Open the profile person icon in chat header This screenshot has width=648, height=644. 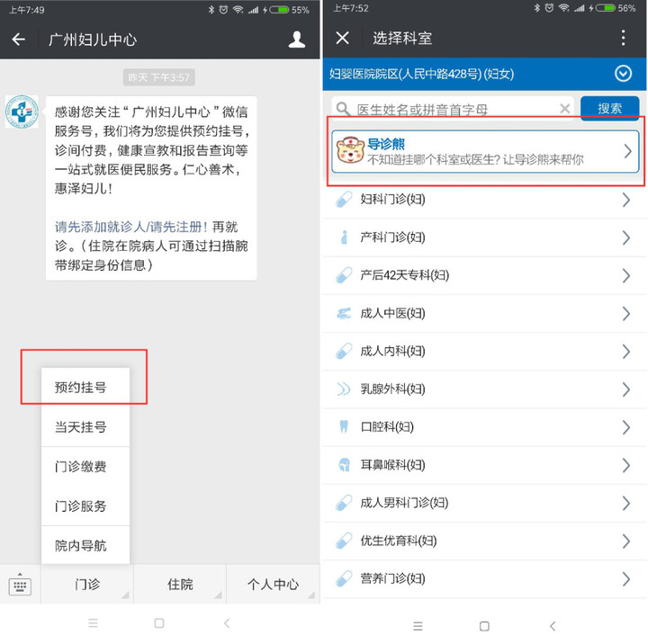(x=297, y=40)
